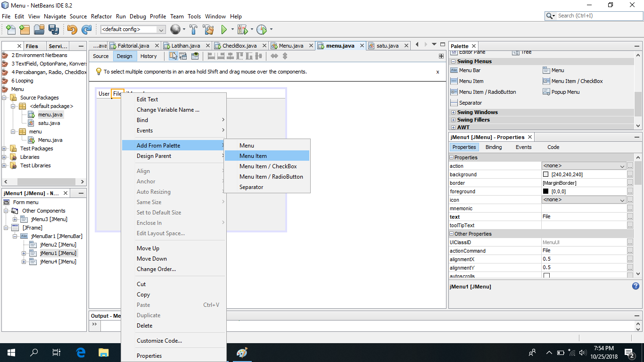Click the Undo arrow in the toolbar

click(72, 29)
